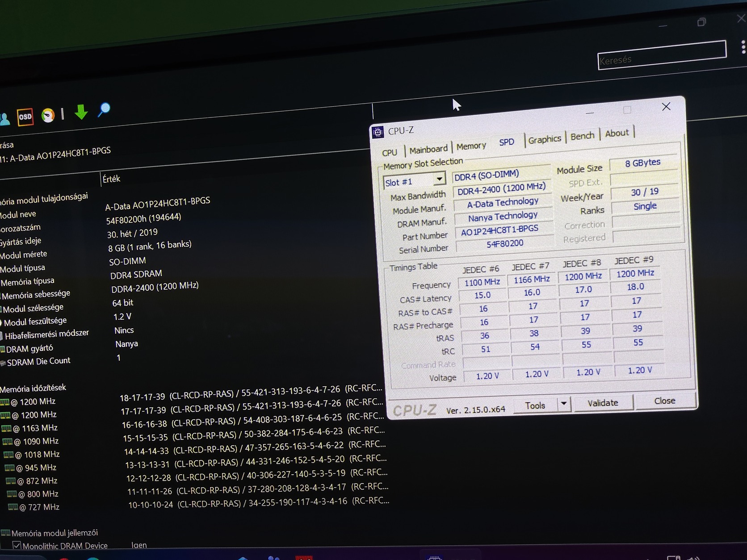Toggle the Monolithic DRAM Device checkbox
The image size is (747, 560).
pyautogui.click(x=17, y=545)
